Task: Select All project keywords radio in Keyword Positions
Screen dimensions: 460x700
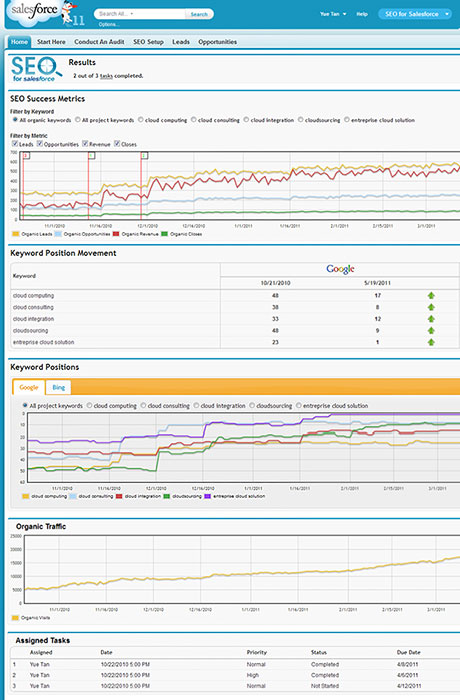Action: click(x=25, y=405)
